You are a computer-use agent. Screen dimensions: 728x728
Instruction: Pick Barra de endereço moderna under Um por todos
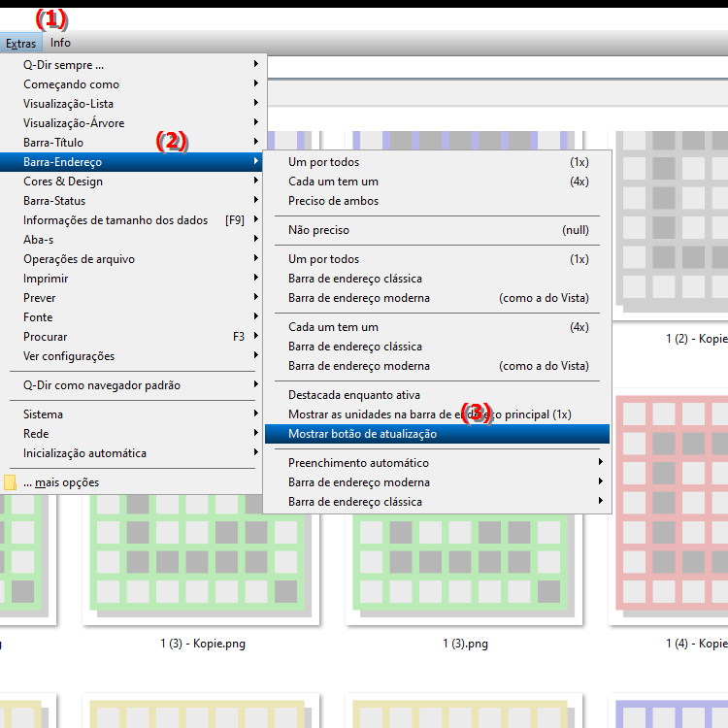(x=437, y=298)
